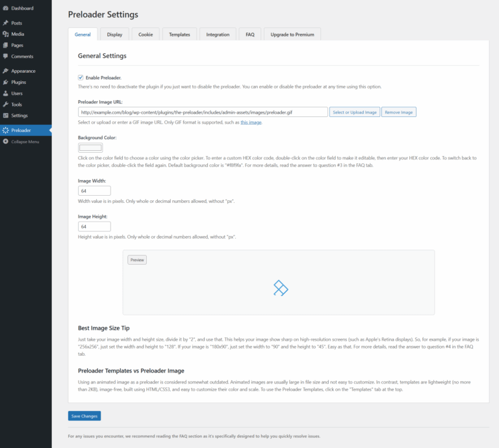Open the FAQ tab
The image size is (499, 448).
pos(250,34)
